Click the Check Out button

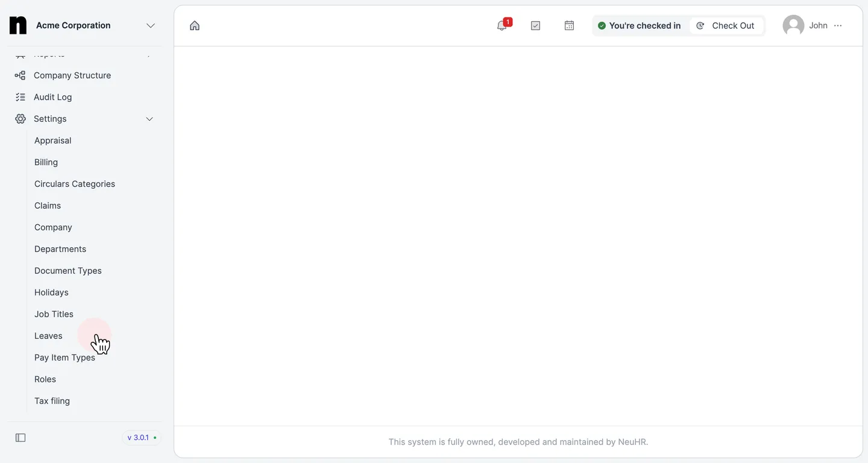[726, 25]
